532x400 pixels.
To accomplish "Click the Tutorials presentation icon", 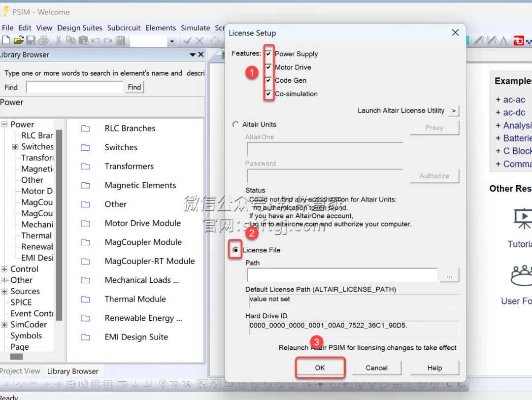I will (x=523, y=219).
